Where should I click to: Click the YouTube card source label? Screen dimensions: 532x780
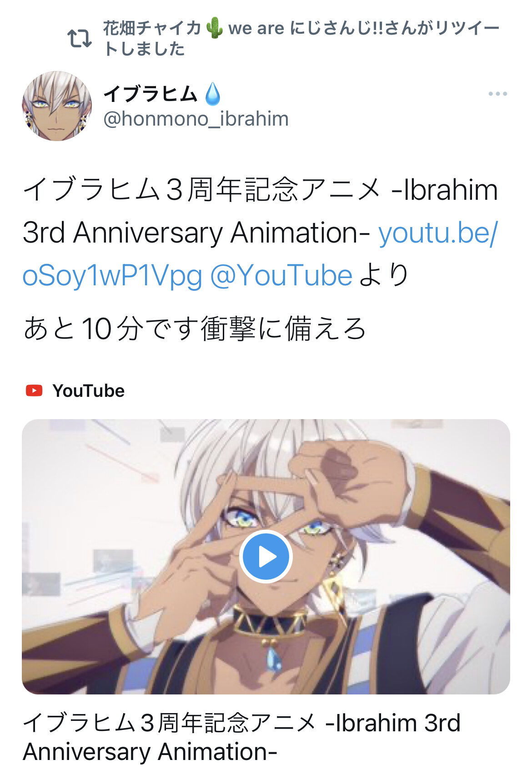pos(88,390)
